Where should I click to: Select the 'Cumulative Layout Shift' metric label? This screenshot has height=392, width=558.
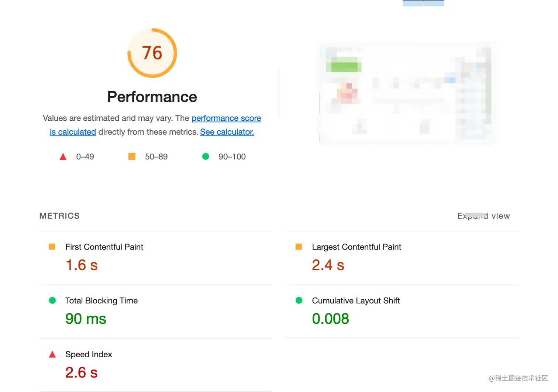pyautogui.click(x=356, y=301)
